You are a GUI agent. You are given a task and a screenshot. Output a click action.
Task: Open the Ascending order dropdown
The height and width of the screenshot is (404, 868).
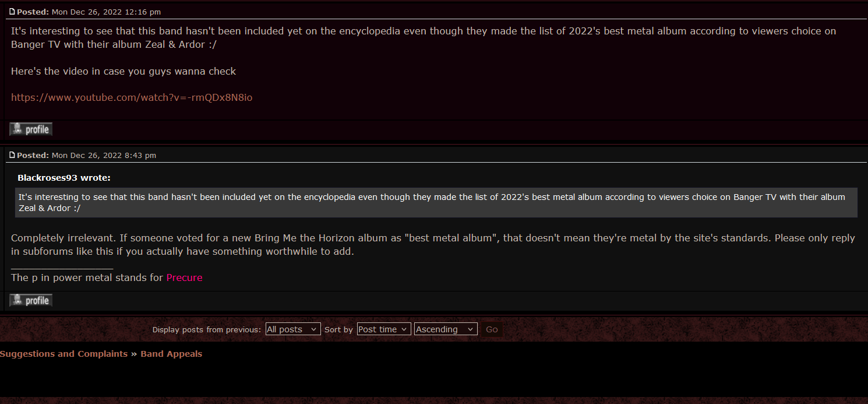[446, 329]
